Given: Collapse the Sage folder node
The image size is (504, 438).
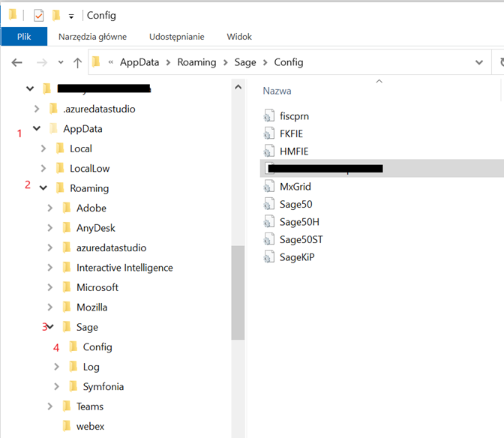Looking at the screenshot, I should click(50, 327).
